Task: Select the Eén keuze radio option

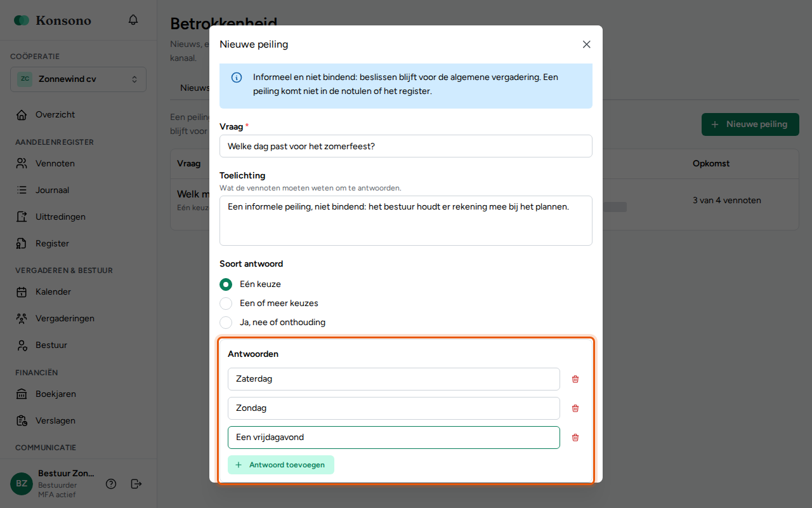Action: coord(226,284)
